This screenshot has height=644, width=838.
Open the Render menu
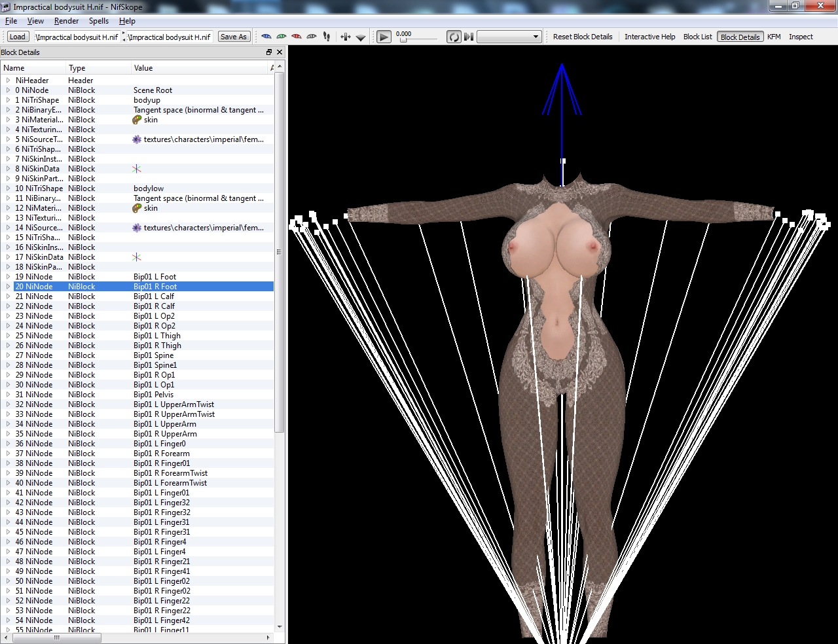[x=66, y=21]
